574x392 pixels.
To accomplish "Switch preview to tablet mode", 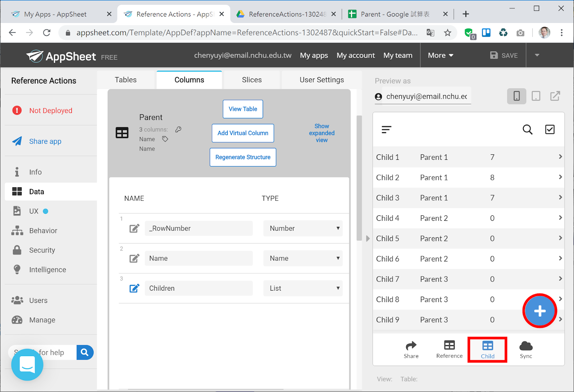I will (536, 96).
